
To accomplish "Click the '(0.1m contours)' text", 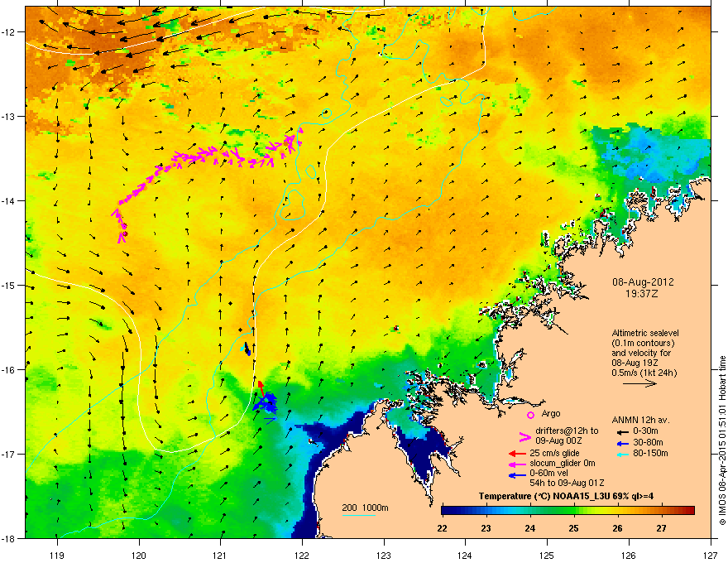I will pyautogui.click(x=643, y=343).
